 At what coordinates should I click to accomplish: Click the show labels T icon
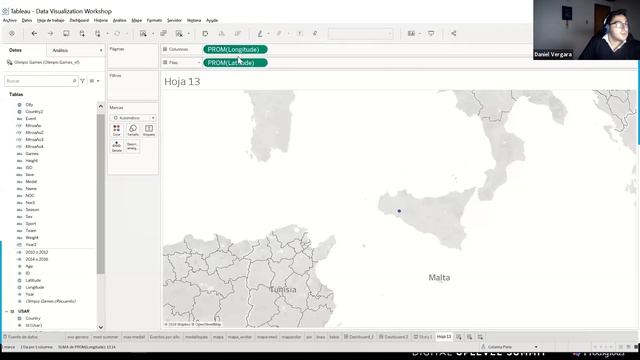pos(300,33)
